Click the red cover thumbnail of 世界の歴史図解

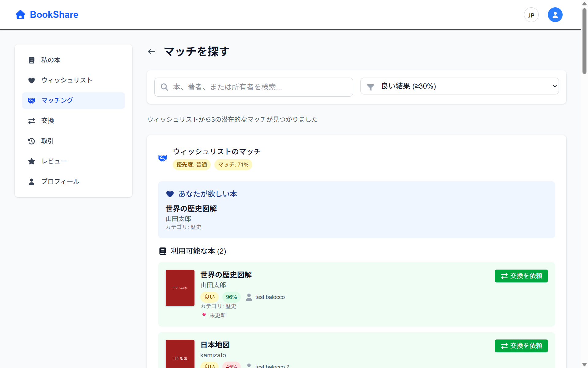tap(180, 288)
